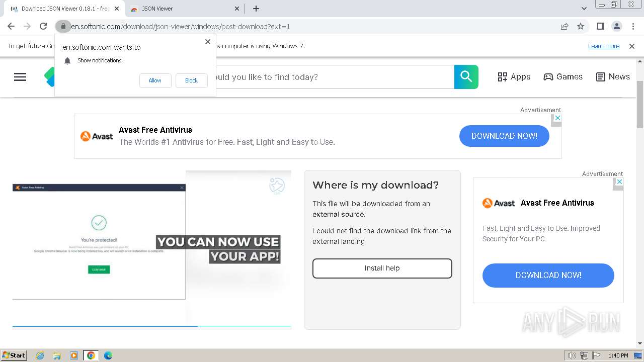Submit search with the magnifier button
Screen dimensions: 644x362
[x=466, y=77]
